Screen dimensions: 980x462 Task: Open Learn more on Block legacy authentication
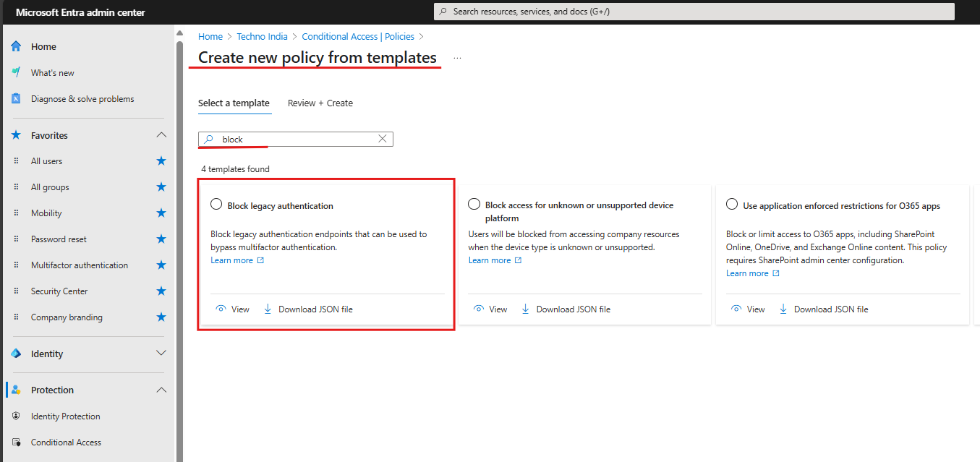pos(237,260)
